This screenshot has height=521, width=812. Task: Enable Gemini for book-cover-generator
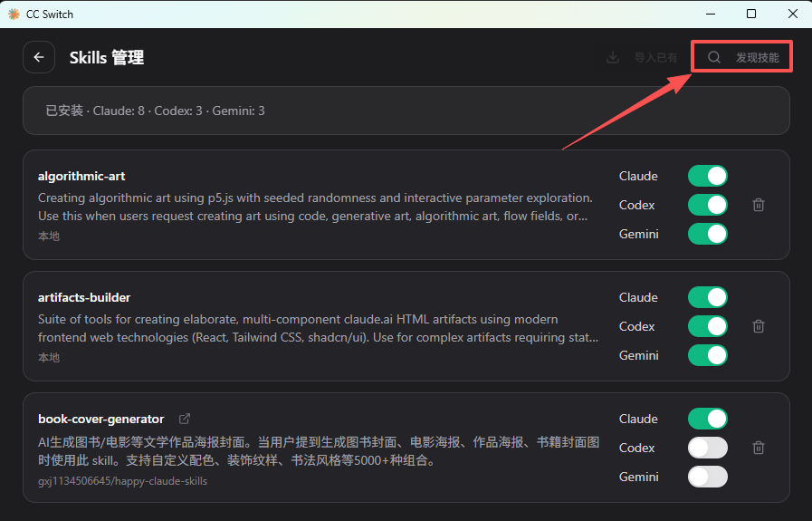[x=707, y=477]
